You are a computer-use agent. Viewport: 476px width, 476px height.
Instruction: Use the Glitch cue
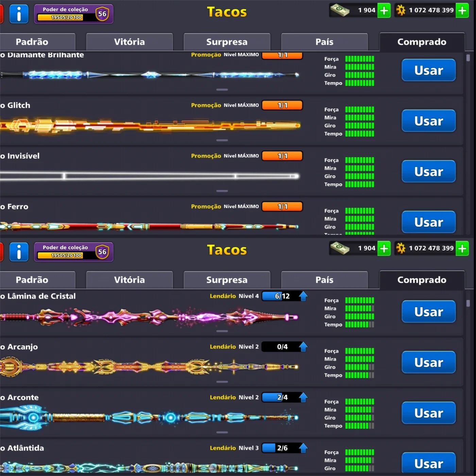pos(429,121)
